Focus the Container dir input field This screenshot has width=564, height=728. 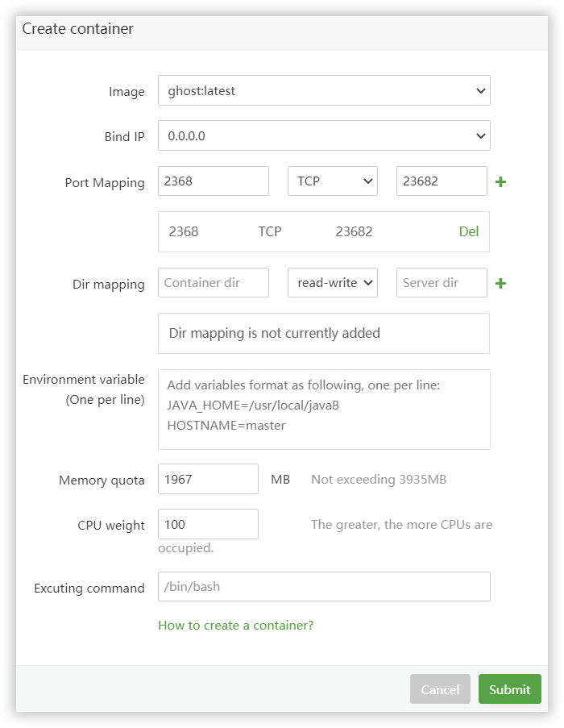213,283
